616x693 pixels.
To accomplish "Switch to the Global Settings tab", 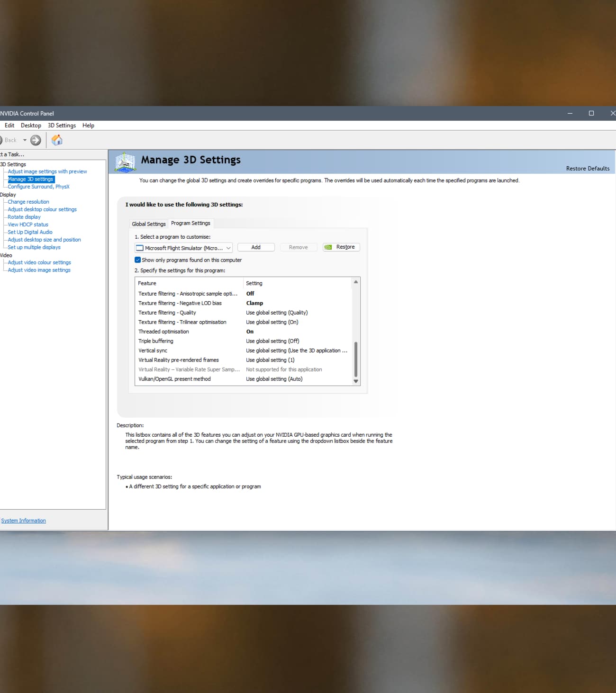I will [x=149, y=224].
